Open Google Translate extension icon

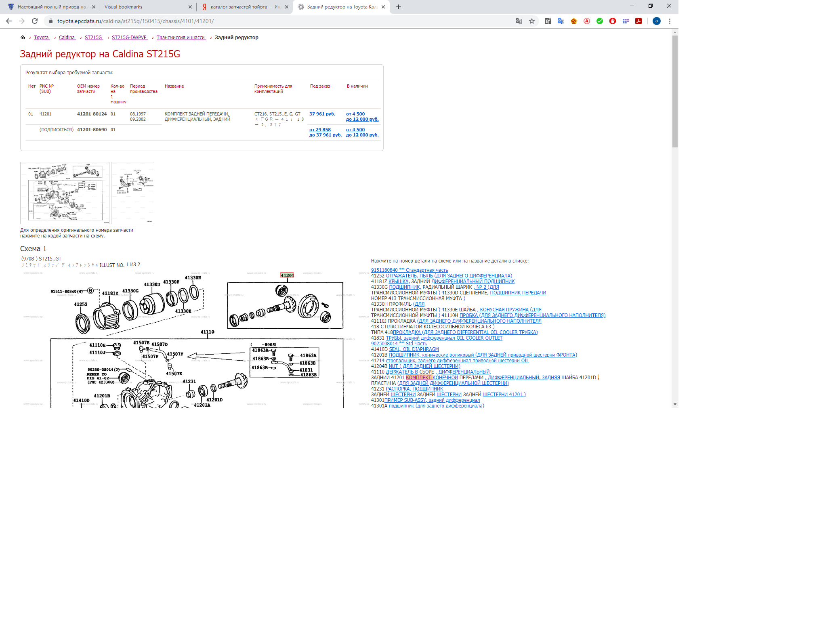click(561, 21)
